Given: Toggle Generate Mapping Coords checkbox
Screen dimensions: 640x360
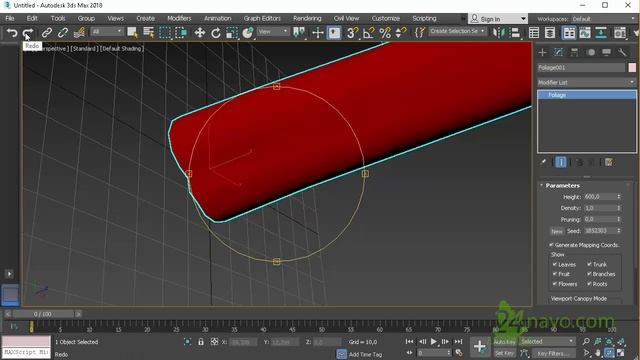Looking at the screenshot, I should coord(551,245).
